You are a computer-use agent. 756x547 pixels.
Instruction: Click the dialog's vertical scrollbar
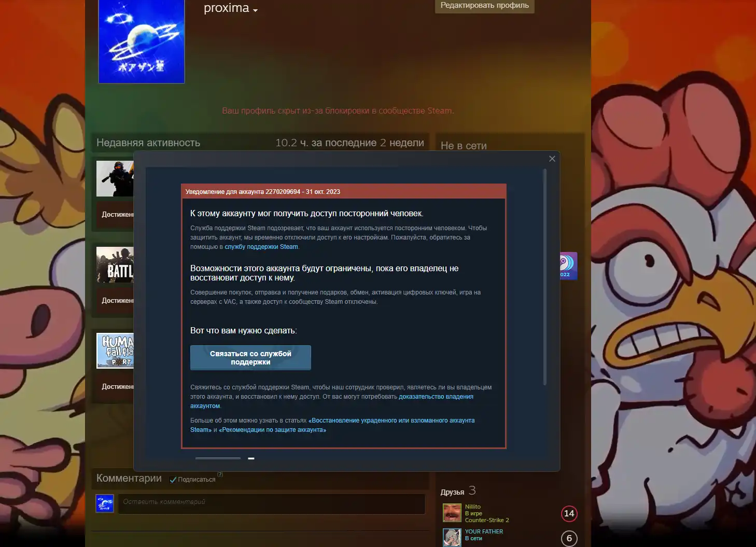click(544, 277)
